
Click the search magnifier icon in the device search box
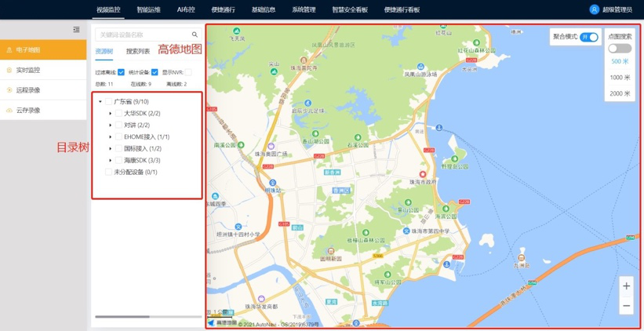[x=195, y=35]
